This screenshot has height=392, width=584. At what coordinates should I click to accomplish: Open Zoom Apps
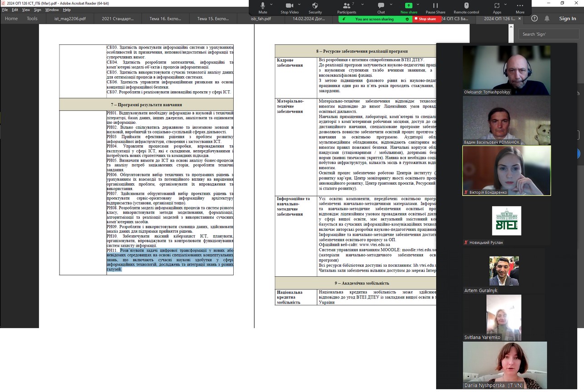497,6
